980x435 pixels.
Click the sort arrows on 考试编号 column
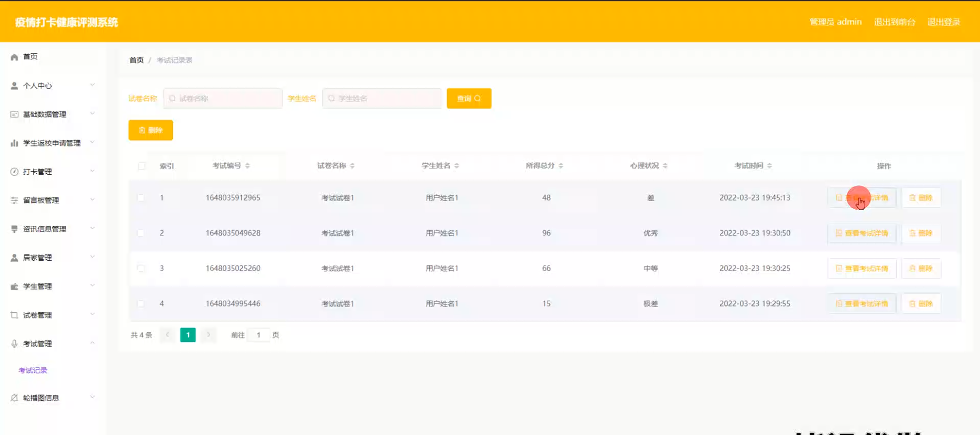[248, 166]
